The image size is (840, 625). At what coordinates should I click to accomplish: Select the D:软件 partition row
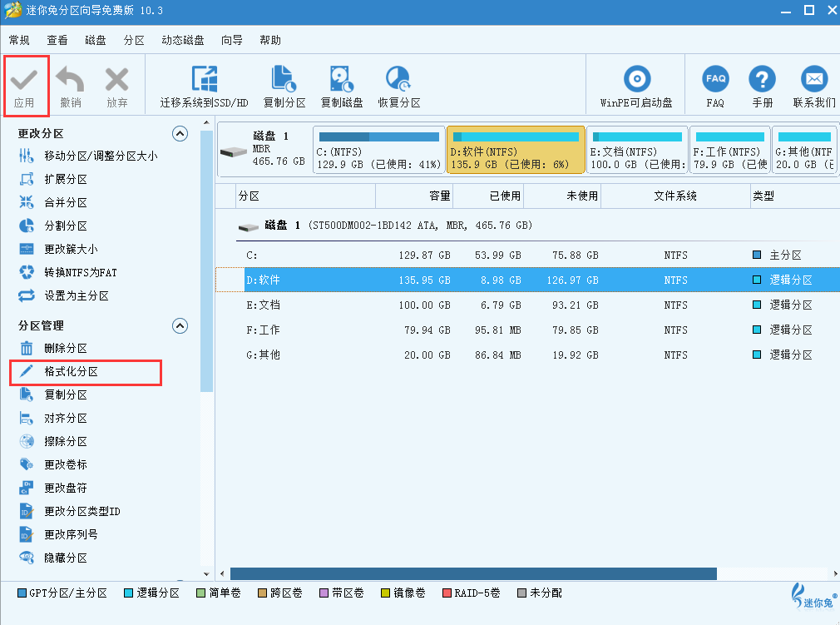pyautogui.click(x=527, y=280)
